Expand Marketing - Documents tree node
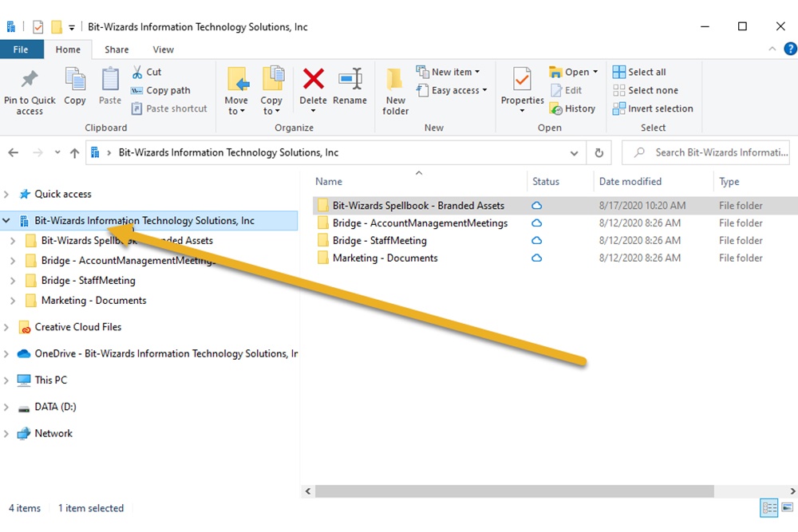This screenshot has width=798, height=532. (x=13, y=301)
